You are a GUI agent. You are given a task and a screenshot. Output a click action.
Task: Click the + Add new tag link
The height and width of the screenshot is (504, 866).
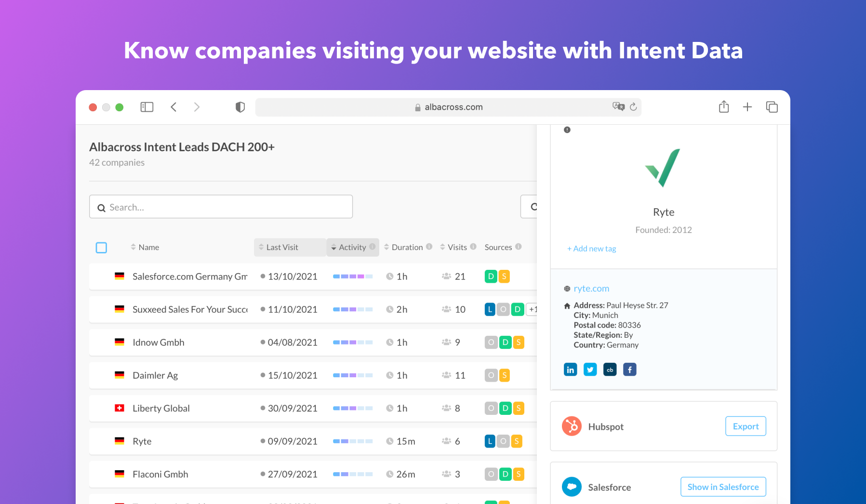[x=591, y=249]
